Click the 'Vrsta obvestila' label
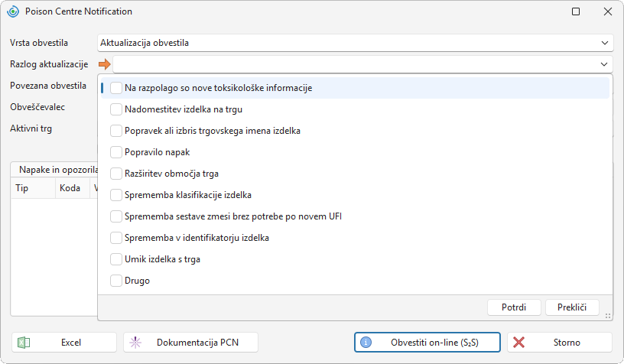The width and height of the screenshot is (624, 364). click(39, 43)
